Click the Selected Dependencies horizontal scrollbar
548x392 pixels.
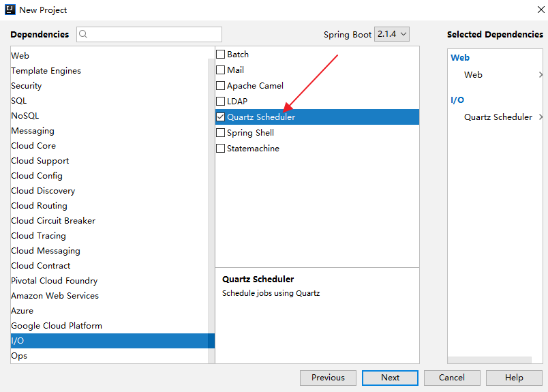pyautogui.click(x=489, y=360)
